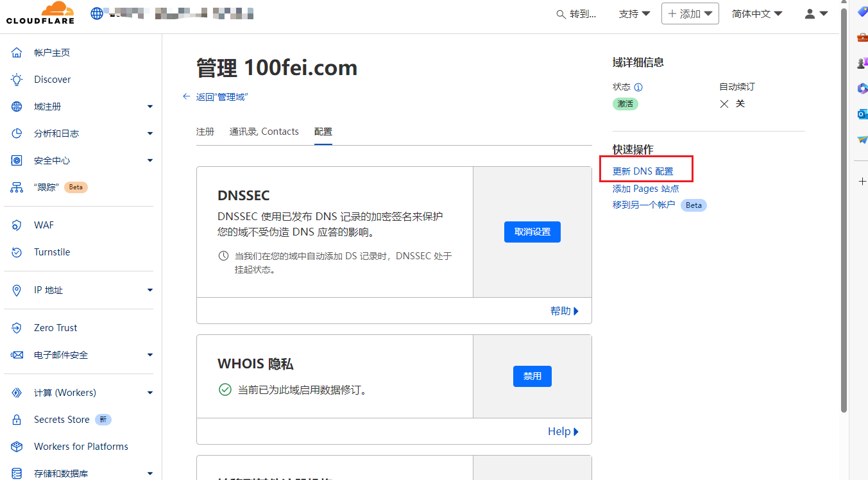Click the 计算 (Workers) icon
Image resolution: width=868 pixels, height=480 pixels.
coord(17,393)
